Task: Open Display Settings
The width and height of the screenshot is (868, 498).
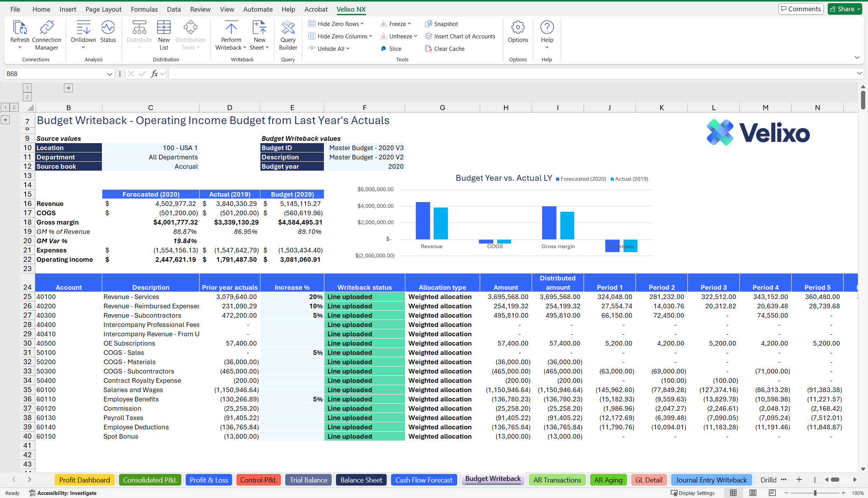Action: 693,493
